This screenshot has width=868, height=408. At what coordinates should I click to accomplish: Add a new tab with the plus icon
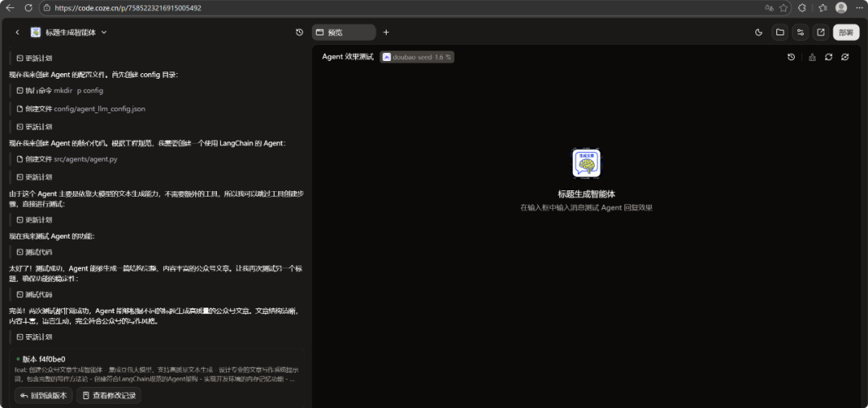coord(387,33)
